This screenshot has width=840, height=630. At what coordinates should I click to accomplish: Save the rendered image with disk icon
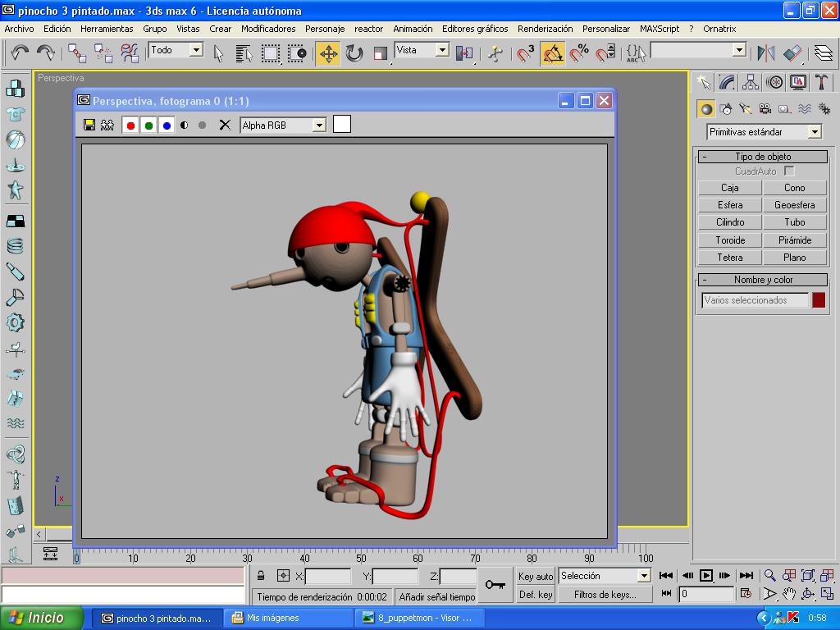click(89, 126)
